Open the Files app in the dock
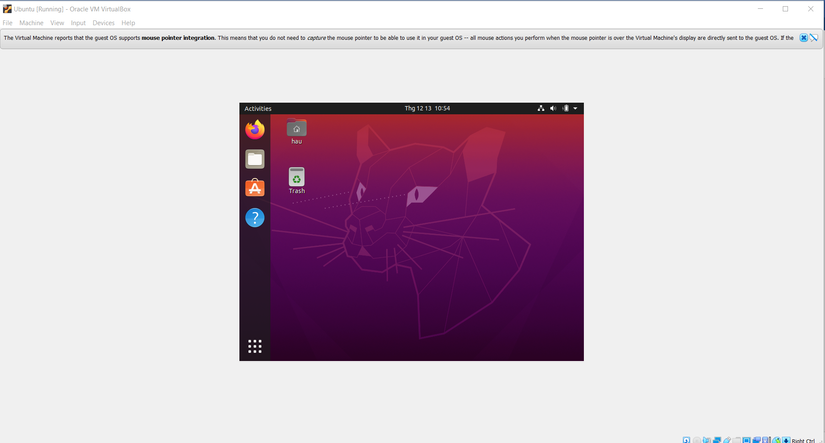This screenshot has width=825, height=443. click(255, 159)
